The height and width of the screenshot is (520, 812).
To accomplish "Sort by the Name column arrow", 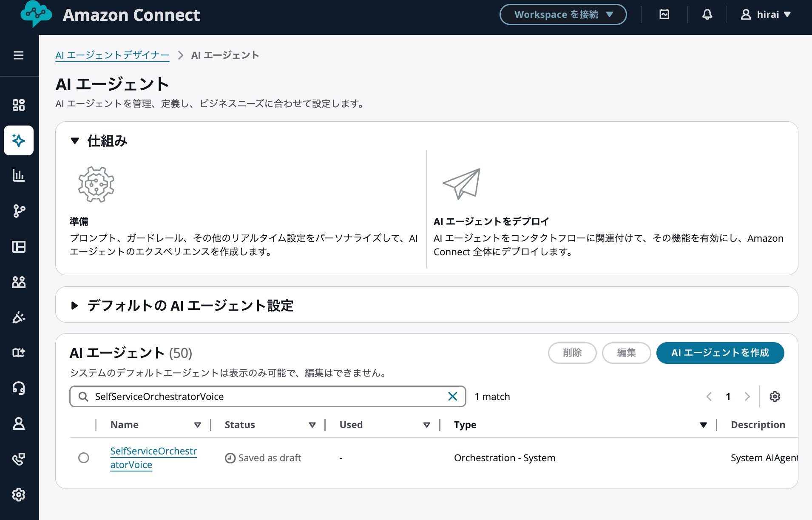I will point(197,425).
